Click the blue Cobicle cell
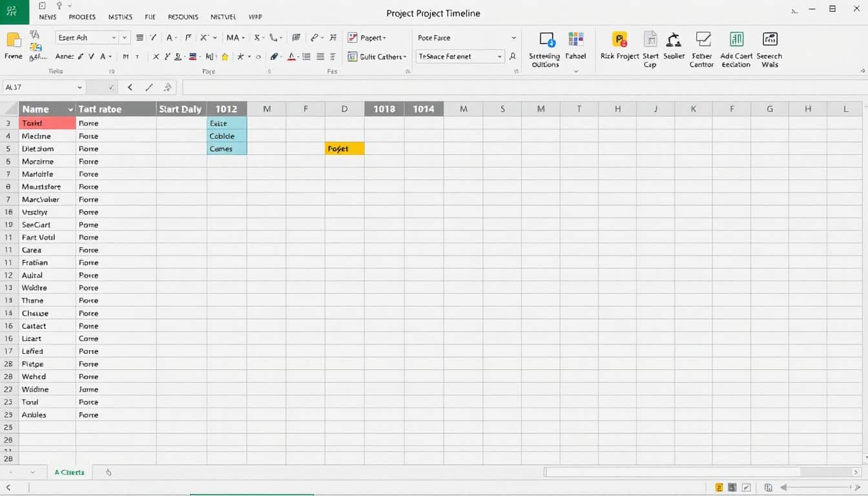 tap(227, 136)
